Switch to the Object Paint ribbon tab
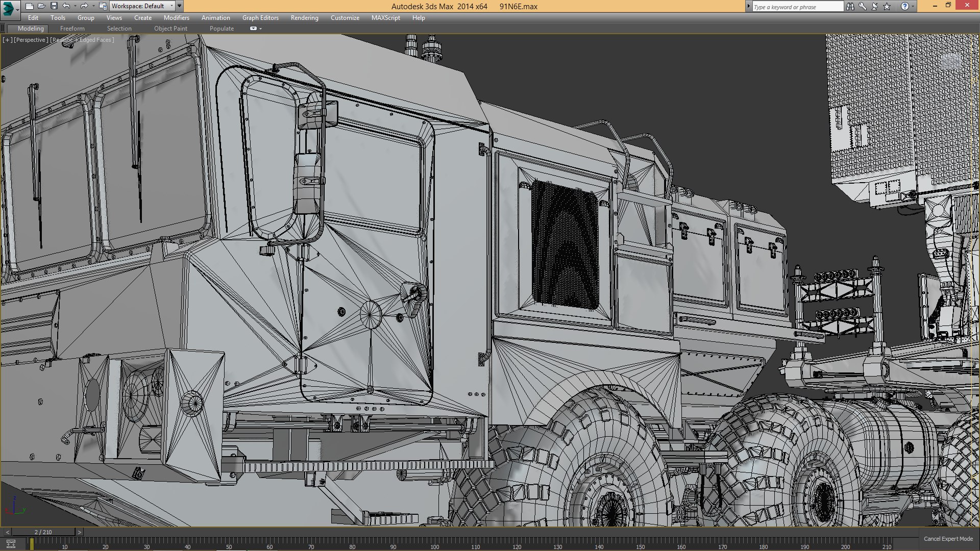 (x=170, y=29)
